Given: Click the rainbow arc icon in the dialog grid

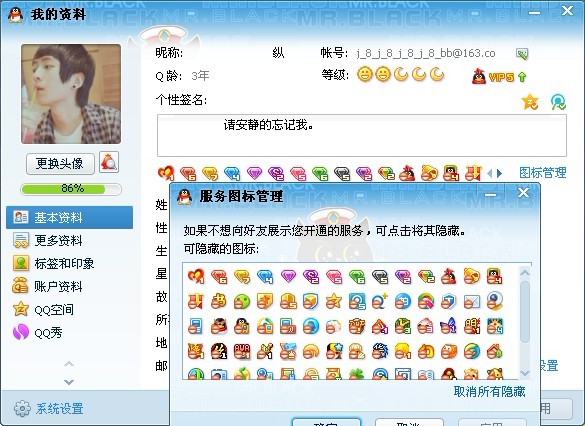Looking at the screenshot, I should click(x=426, y=301).
